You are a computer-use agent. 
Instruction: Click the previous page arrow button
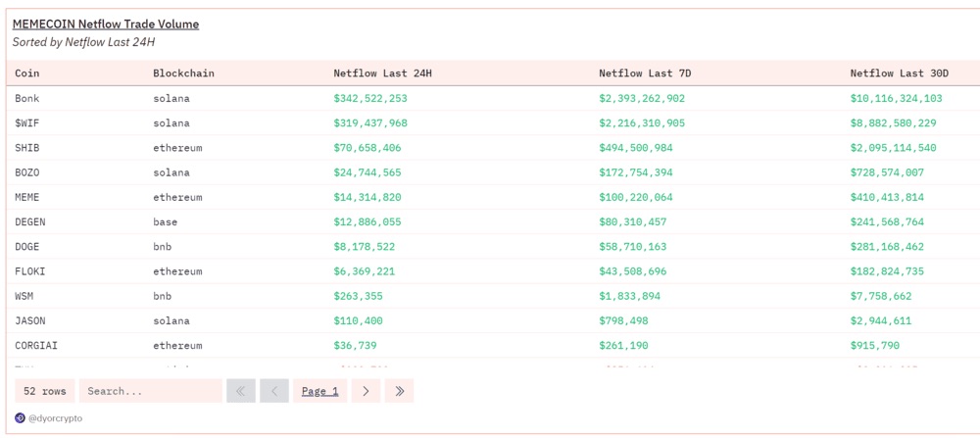pyautogui.click(x=274, y=391)
